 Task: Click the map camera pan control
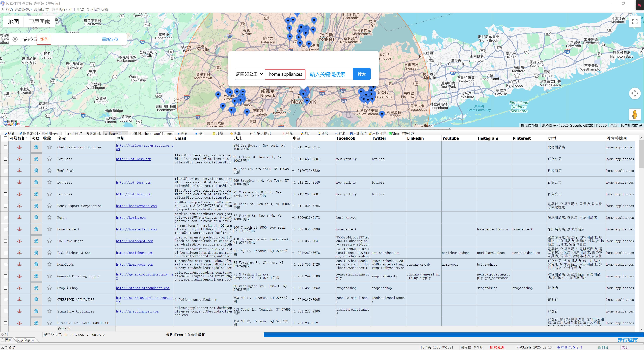click(634, 94)
